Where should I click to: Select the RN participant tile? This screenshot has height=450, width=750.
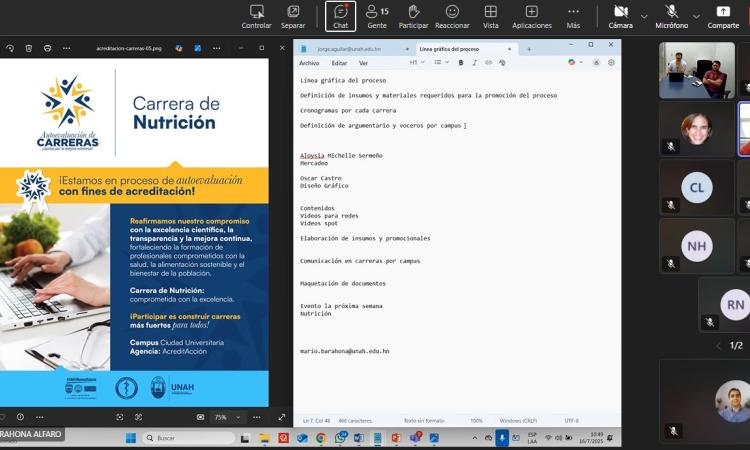[724, 305]
